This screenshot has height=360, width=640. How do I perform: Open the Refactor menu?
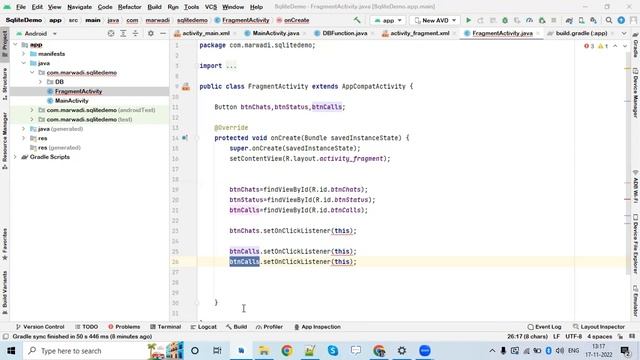(129, 7)
